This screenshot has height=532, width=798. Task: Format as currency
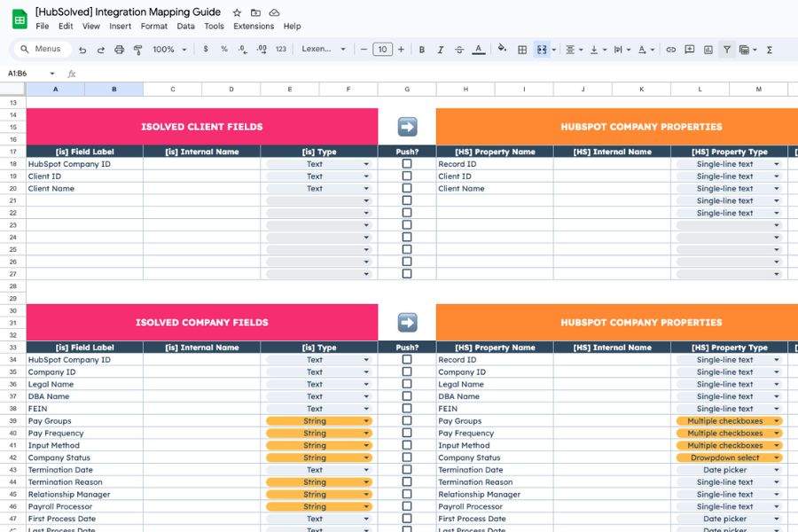tap(206, 50)
